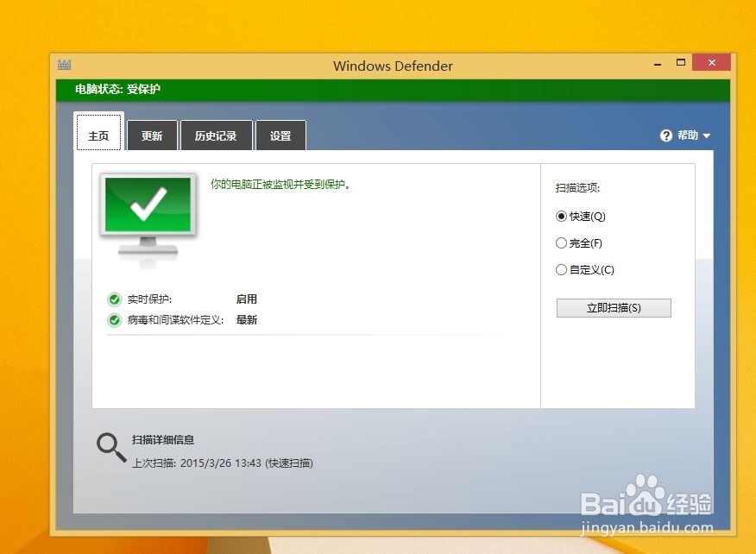The height and width of the screenshot is (554, 756).
Task: Minimize the Windows Defender window
Action: pos(658,63)
